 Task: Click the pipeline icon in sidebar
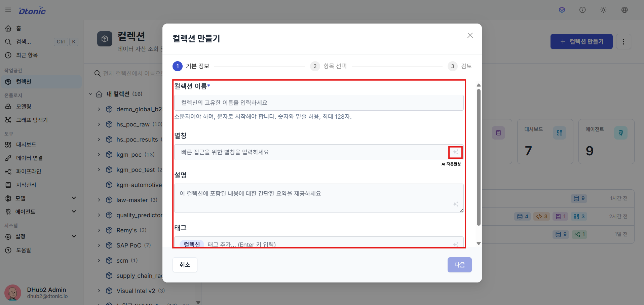click(8, 171)
